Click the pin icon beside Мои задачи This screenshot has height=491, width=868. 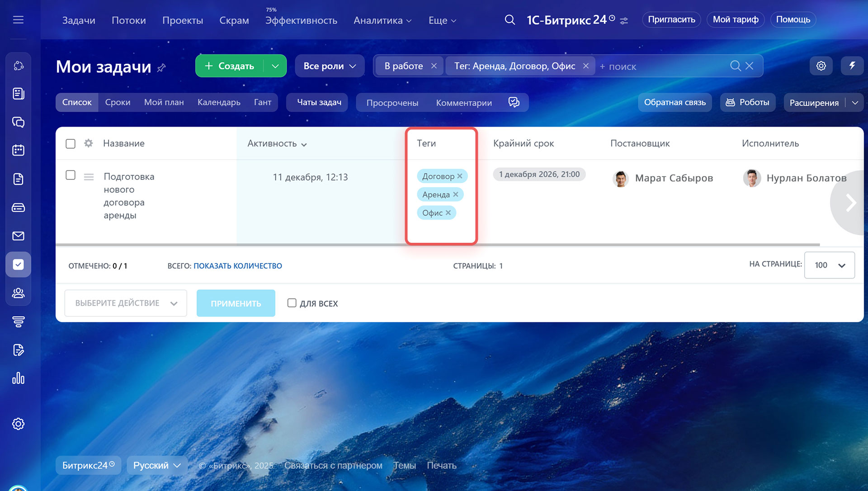tap(161, 68)
